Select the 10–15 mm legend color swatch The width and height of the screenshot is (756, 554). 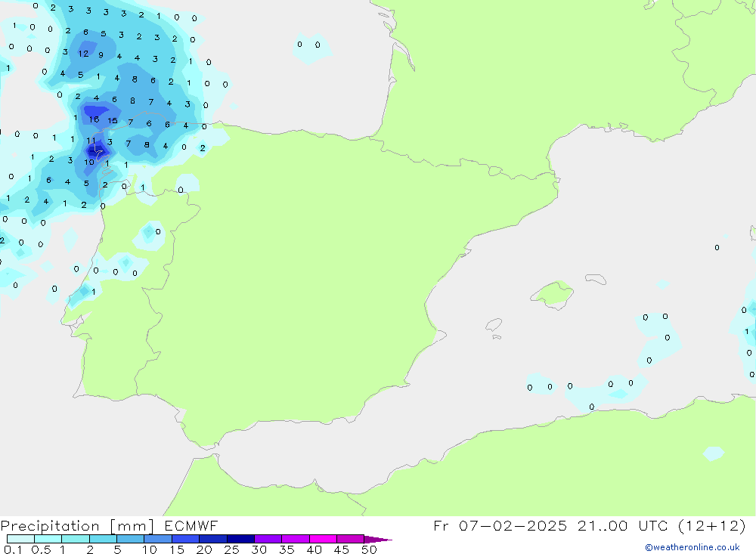tap(158, 539)
